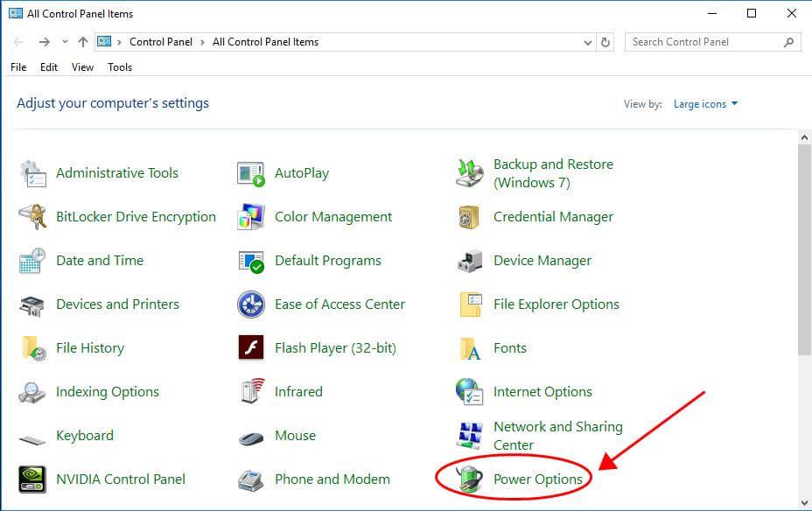Open the Edit menu
The image size is (812, 511).
point(49,67)
